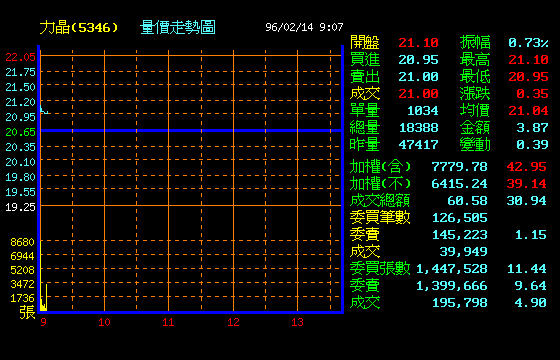The height and width of the screenshot is (360, 560).
Task: Click the 21.75 price axis label
Action: [x=20, y=72]
